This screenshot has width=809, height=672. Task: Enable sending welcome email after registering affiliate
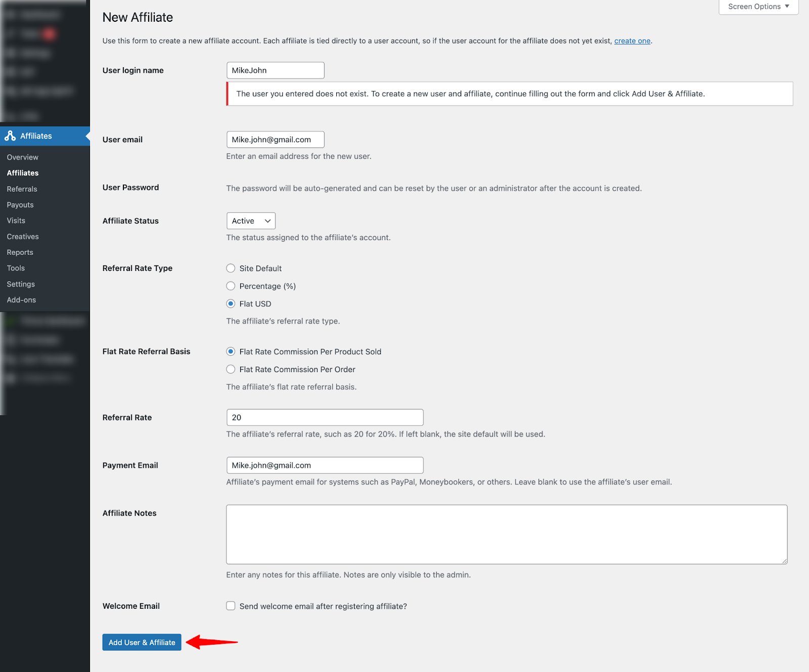pyautogui.click(x=231, y=605)
